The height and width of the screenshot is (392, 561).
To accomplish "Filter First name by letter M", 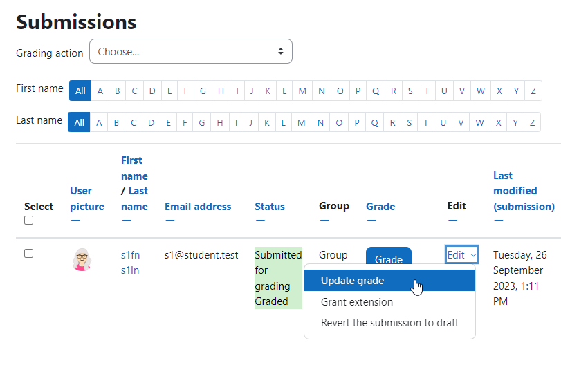I will [x=302, y=91].
